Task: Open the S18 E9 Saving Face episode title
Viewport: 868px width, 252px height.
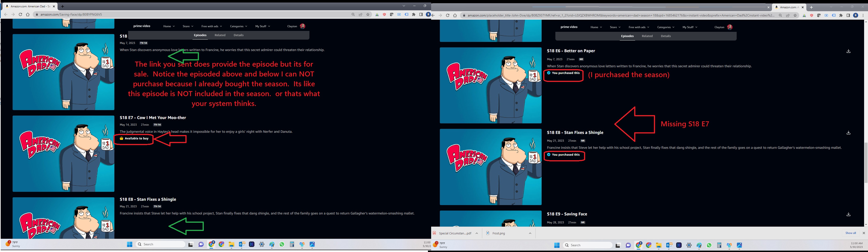Action: (x=567, y=214)
